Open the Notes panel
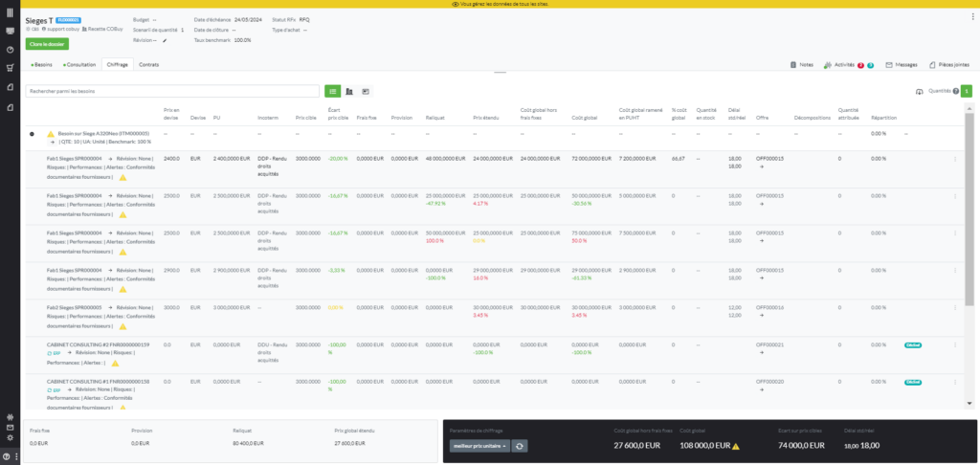980x465 pixels. coord(801,64)
